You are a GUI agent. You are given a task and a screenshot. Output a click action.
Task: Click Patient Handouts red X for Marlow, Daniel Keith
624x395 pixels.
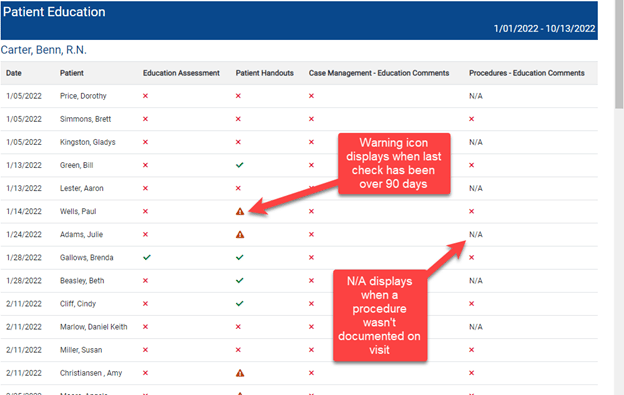(x=238, y=327)
